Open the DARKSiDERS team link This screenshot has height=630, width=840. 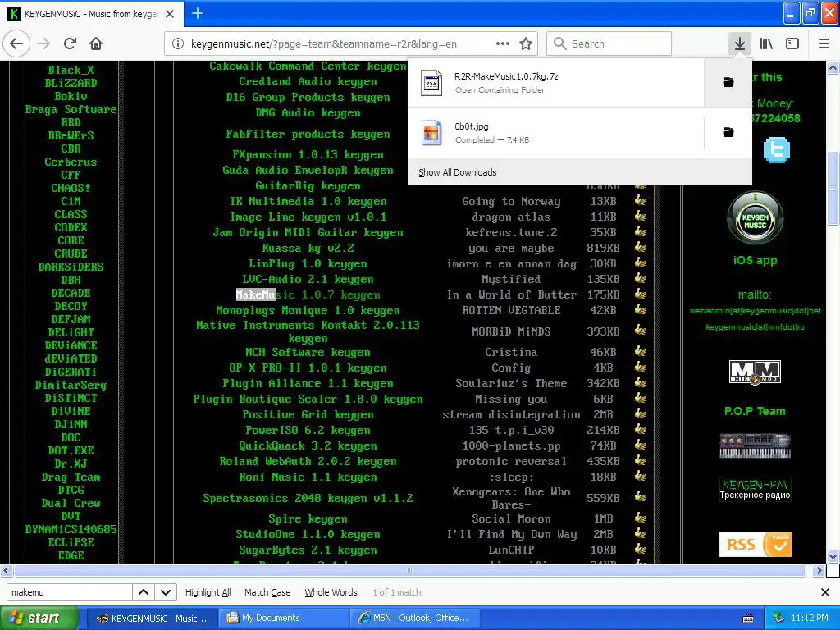(x=71, y=267)
